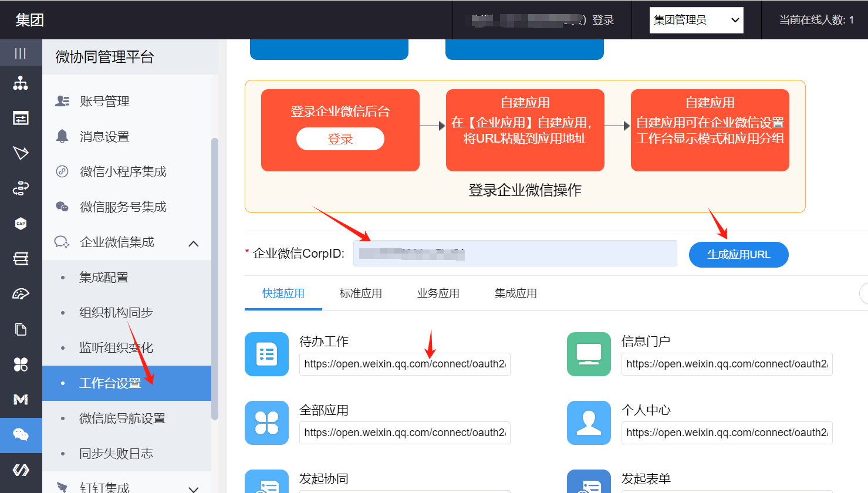Click the 全部应用 URL field
The image size is (868, 493).
pos(405,433)
